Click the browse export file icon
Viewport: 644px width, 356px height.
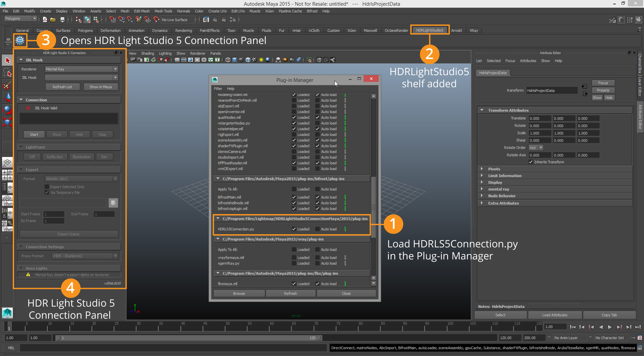click(x=113, y=203)
